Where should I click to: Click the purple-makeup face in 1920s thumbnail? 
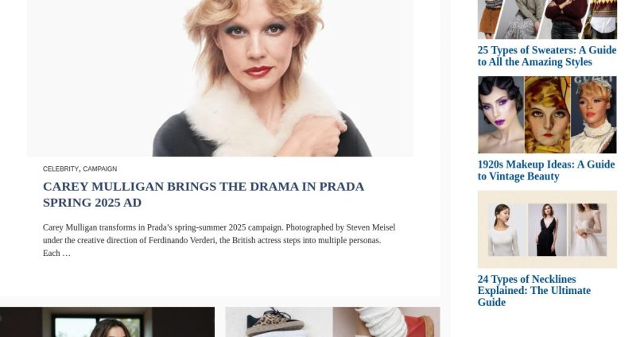(x=501, y=114)
